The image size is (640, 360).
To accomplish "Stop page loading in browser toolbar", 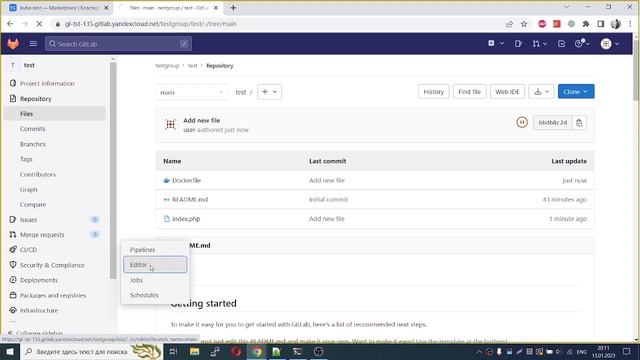I will tap(39, 24).
